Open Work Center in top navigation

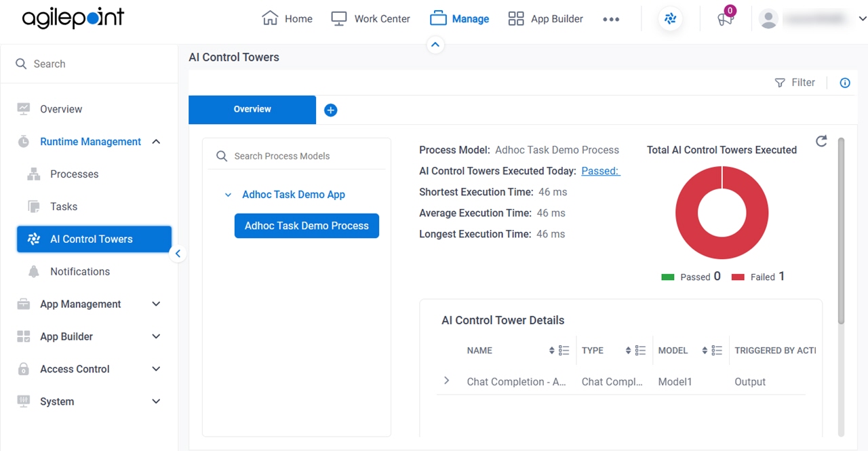pos(371,18)
